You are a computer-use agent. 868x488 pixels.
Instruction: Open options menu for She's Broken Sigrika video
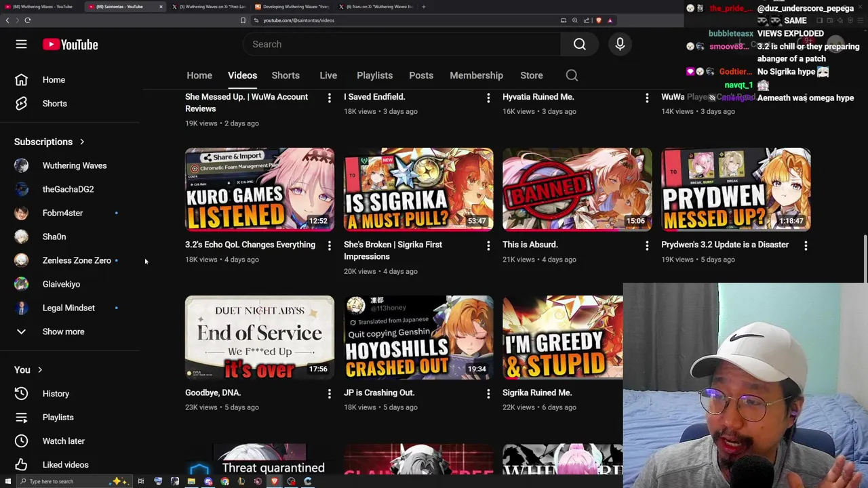488,245
